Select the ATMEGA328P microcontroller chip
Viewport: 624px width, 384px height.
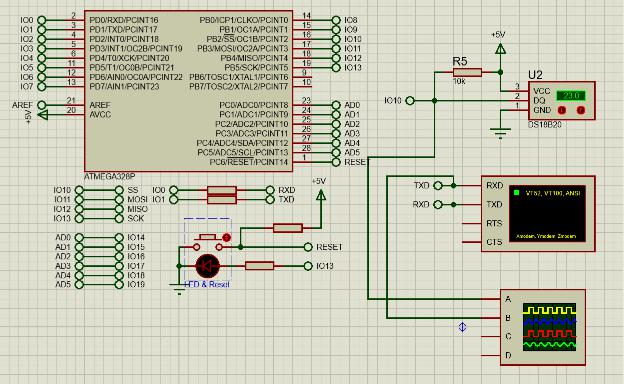[188, 92]
